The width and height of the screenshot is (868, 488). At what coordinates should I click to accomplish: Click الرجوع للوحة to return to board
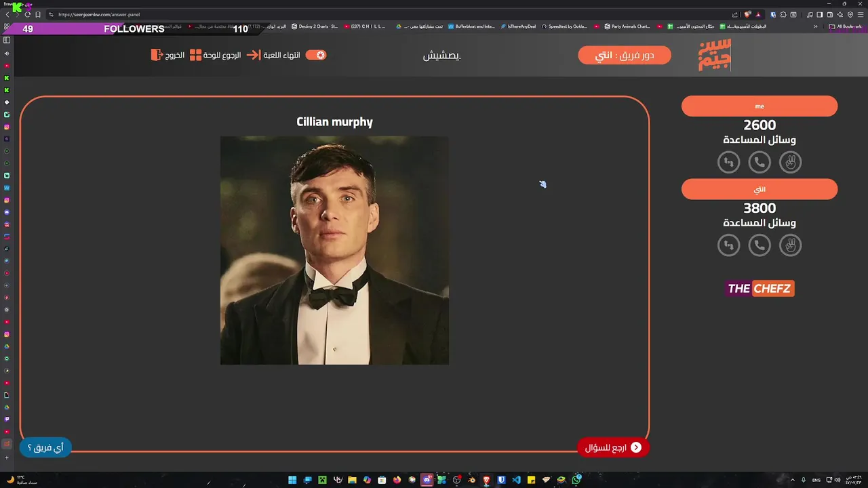[222, 55]
